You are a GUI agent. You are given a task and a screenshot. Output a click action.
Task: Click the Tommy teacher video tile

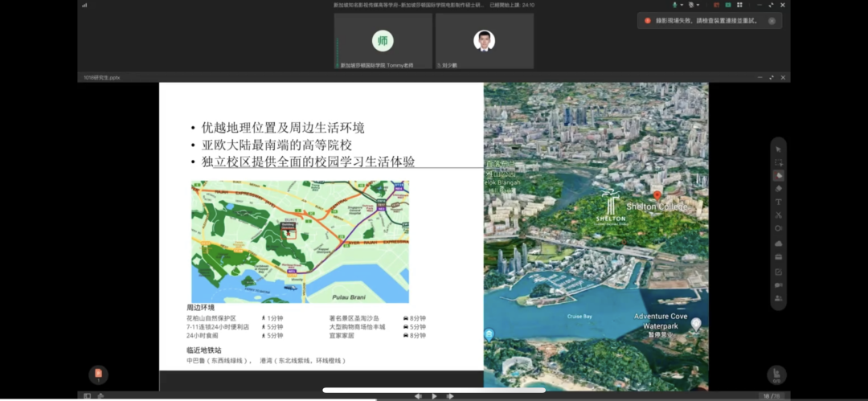(383, 41)
